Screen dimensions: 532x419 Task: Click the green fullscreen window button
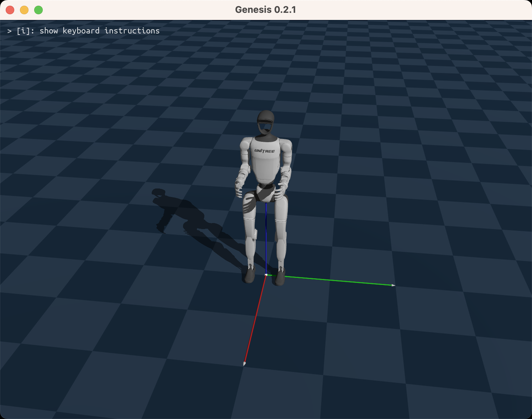pos(38,10)
